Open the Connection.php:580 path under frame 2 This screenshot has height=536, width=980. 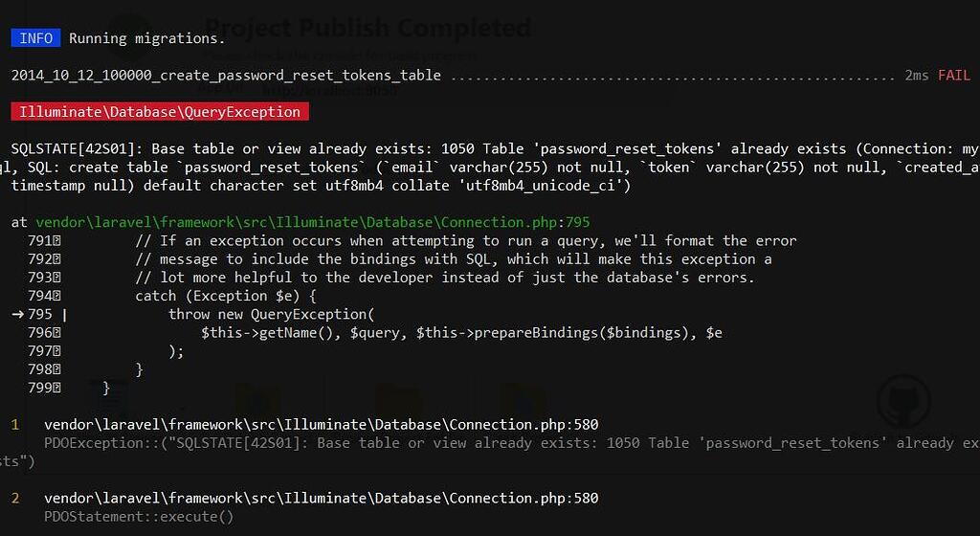[322, 498]
